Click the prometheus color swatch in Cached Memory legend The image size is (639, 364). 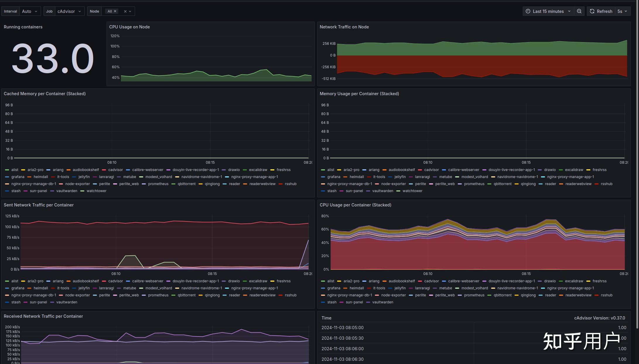click(x=144, y=184)
